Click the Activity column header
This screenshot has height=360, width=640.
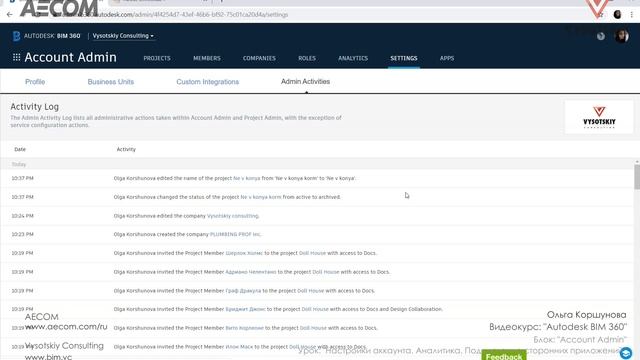126,149
